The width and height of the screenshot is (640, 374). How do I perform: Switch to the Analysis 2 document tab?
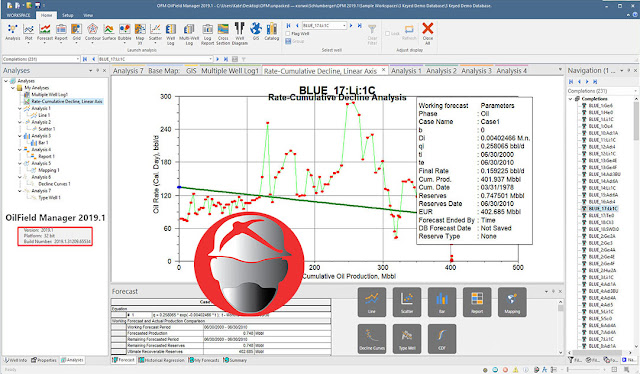pyautogui.click(x=441, y=71)
